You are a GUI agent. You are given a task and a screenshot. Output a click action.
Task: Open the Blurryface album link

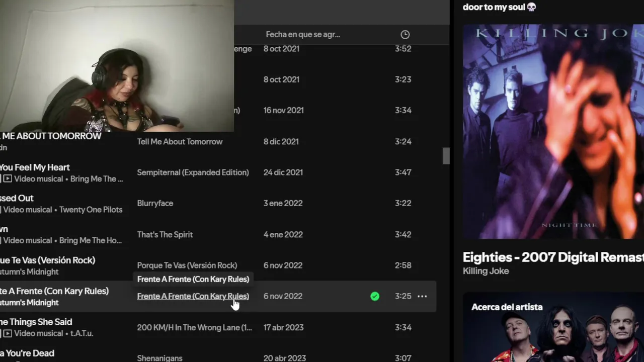[155, 203]
